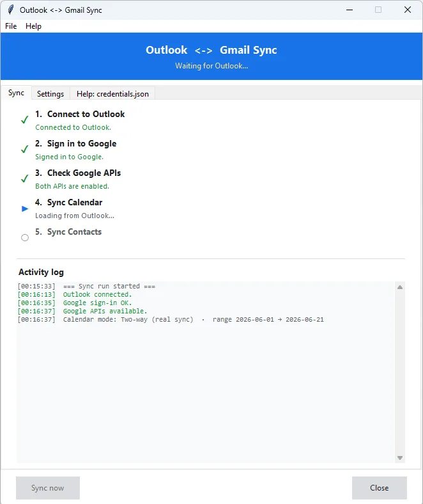Switch to the Settings tab
423x504 pixels.
pyautogui.click(x=50, y=94)
